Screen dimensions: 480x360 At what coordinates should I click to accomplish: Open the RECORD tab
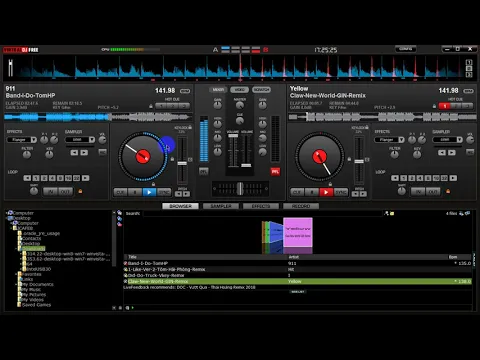tap(301, 206)
